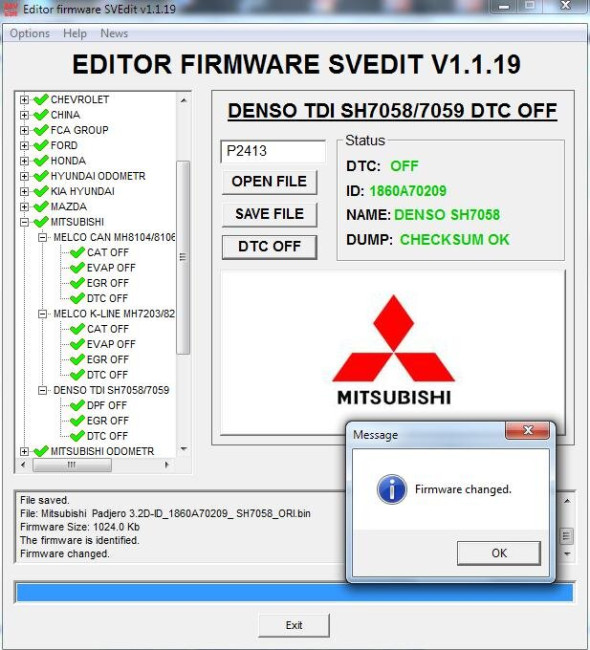The width and height of the screenshot is (590, 650).
Task: Select the FORD brand label in tree
Action: tap(64, 146)
